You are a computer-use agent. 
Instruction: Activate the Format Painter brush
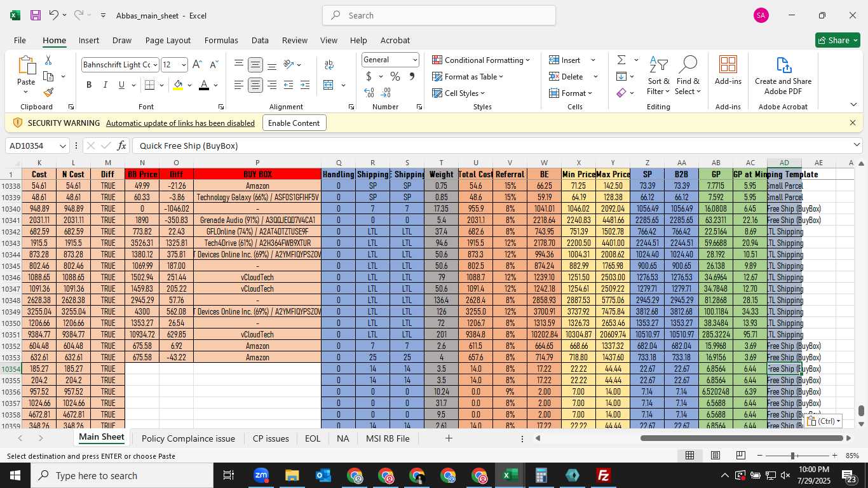(48, 92)
